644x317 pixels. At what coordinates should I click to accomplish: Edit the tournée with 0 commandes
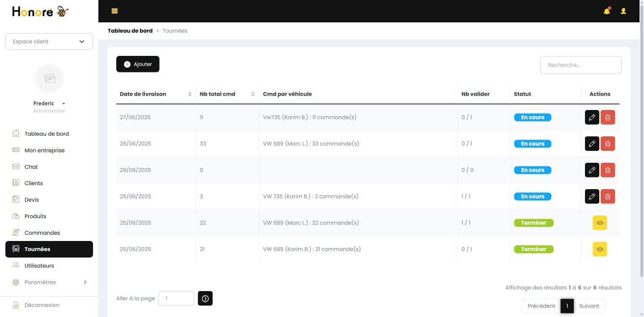(592, 170)
